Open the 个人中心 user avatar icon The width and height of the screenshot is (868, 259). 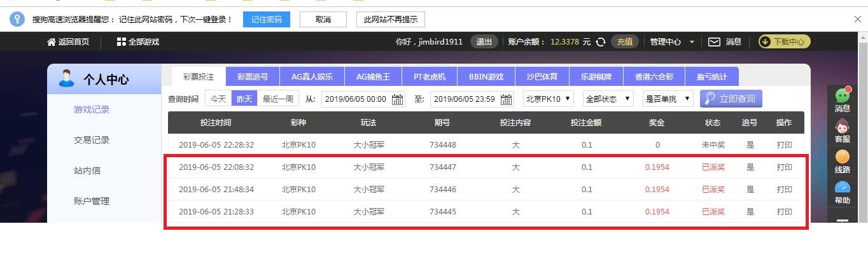(67, 79)
